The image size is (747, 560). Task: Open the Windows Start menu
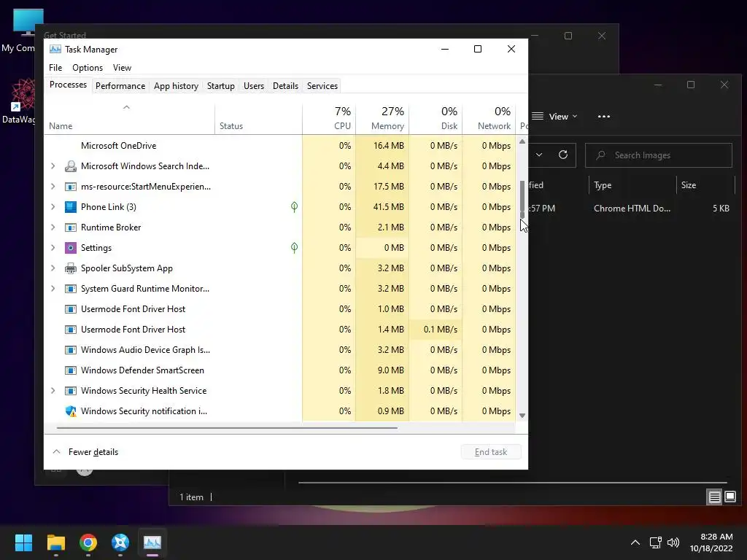[x=23, y=542]
